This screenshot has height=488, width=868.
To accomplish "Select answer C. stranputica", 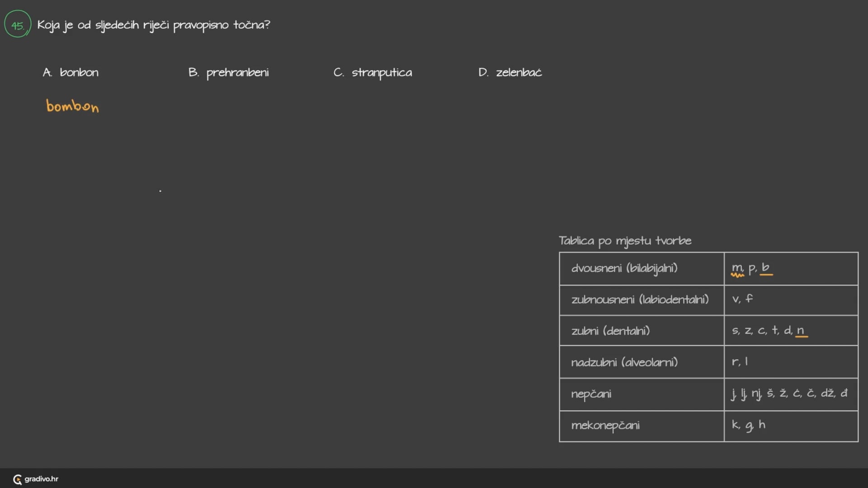I will pos(373,73).
